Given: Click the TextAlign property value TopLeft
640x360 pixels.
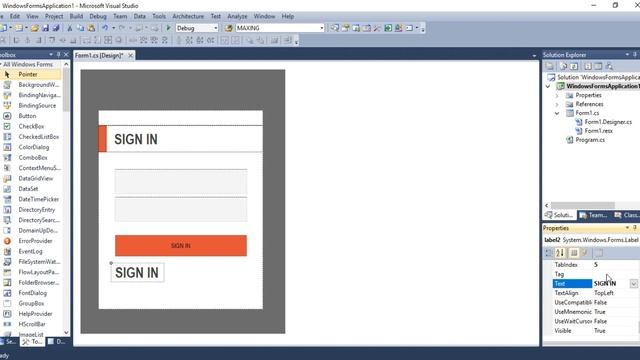Looking at the screenshot, I should point(604,293).
